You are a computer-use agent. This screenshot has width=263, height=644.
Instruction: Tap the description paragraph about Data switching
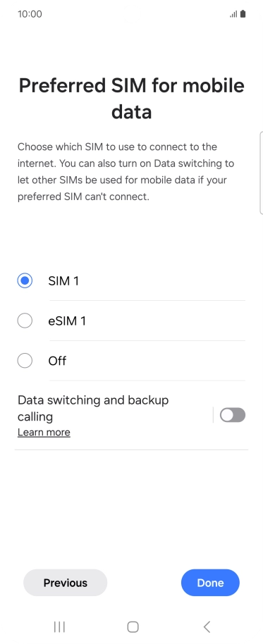tap(126, 172)
